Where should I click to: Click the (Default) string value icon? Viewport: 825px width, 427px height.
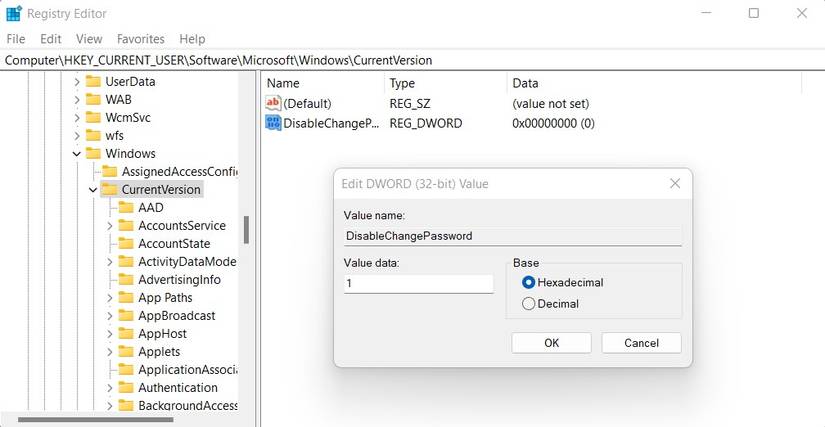coord(273,104)
